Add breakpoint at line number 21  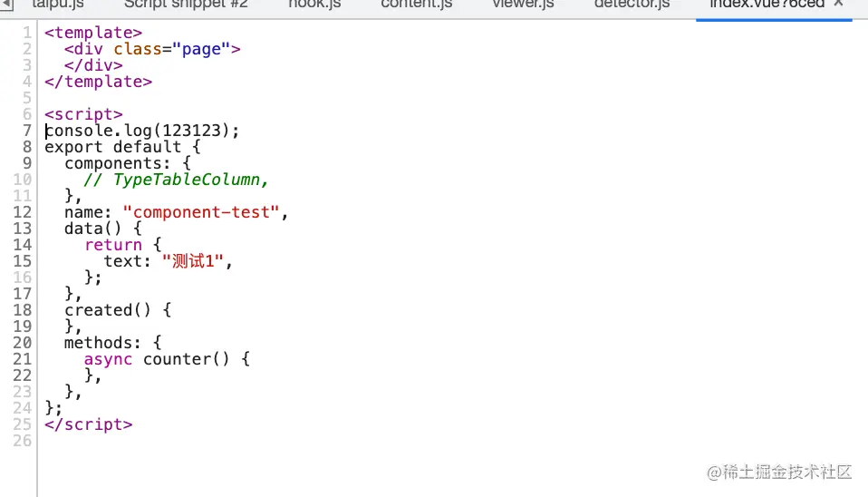click(x=22, y=359)
